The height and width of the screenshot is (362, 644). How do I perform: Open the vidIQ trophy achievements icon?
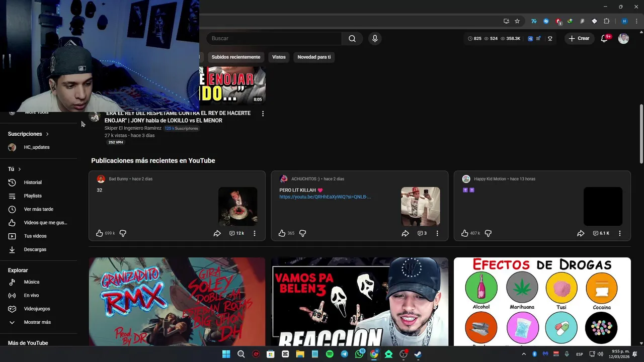(x=550, y=38)
